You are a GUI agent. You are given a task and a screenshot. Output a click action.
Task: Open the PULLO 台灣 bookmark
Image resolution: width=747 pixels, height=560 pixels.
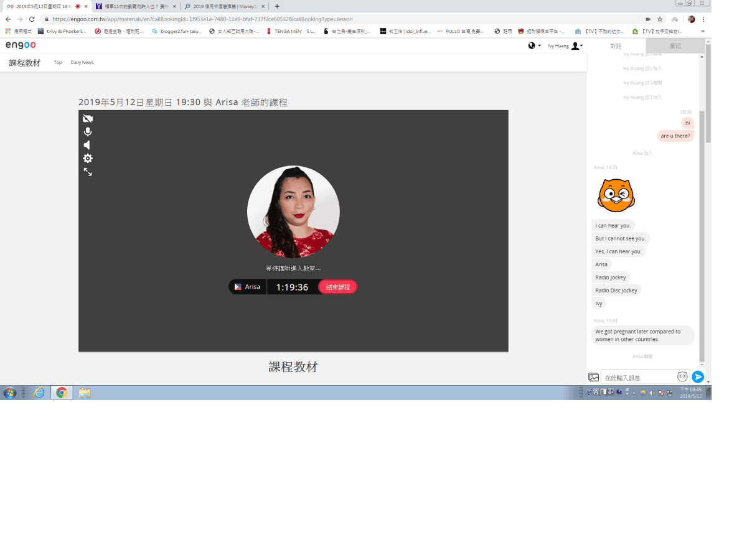[x=461, y=31]
